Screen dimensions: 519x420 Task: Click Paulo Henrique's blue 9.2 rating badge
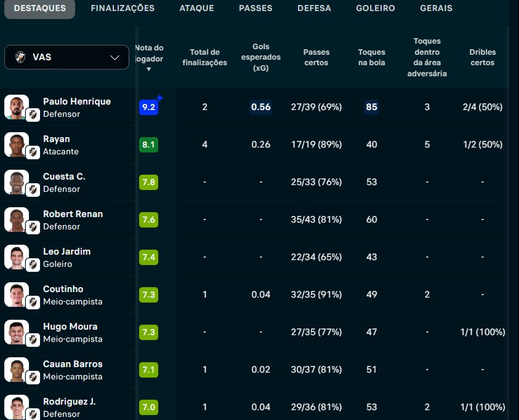[148, 107]
